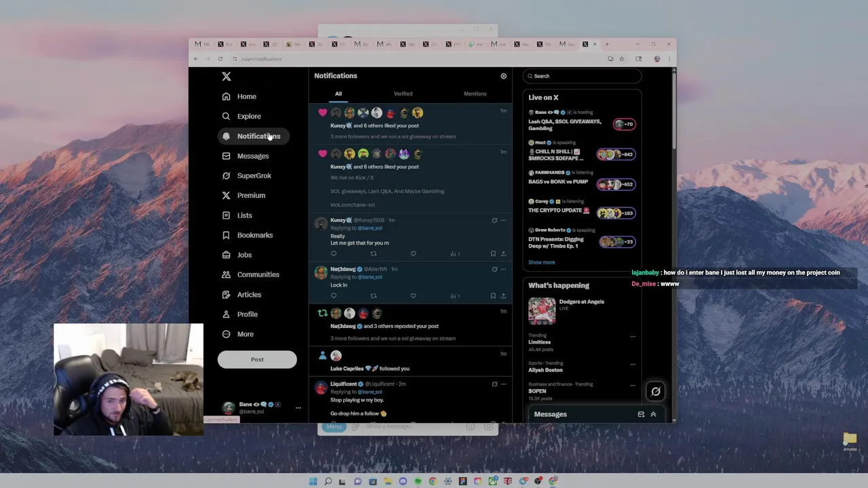Open more options for $OPEN trend
The image size is (868, 488).
point(633,386)
